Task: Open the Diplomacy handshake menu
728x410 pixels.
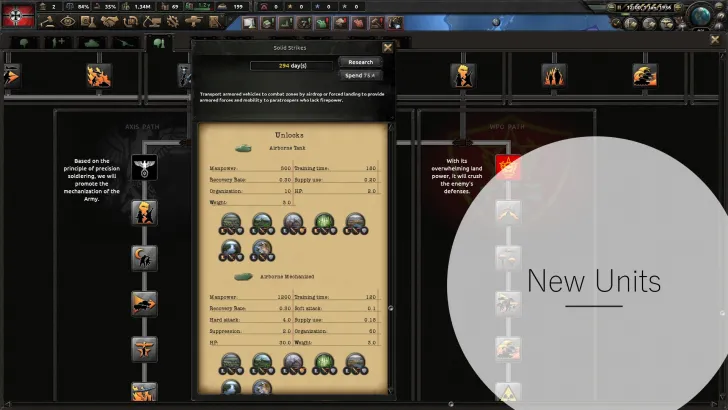Action: [x=110, y=21]
